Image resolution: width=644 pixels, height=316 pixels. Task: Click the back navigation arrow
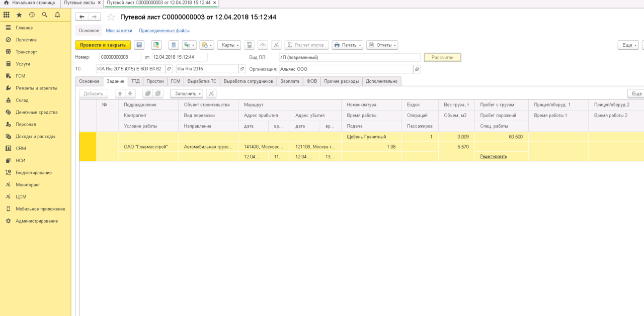pyautogui.click(x=82, y=17)
